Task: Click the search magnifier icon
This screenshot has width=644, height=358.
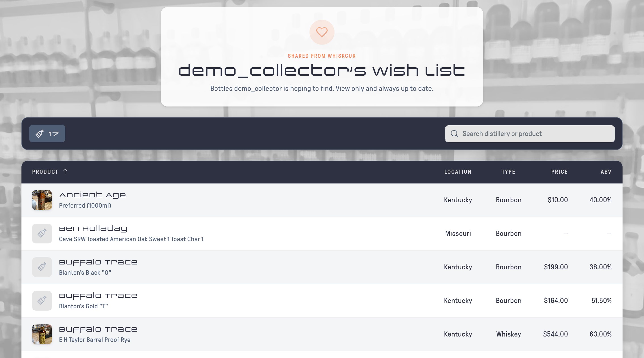Action: point(454,134)
